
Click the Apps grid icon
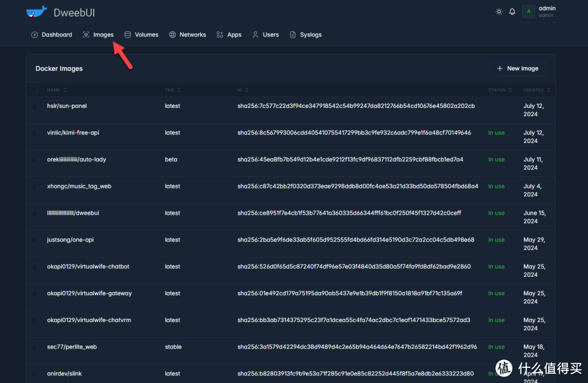[x=220, y=35]
